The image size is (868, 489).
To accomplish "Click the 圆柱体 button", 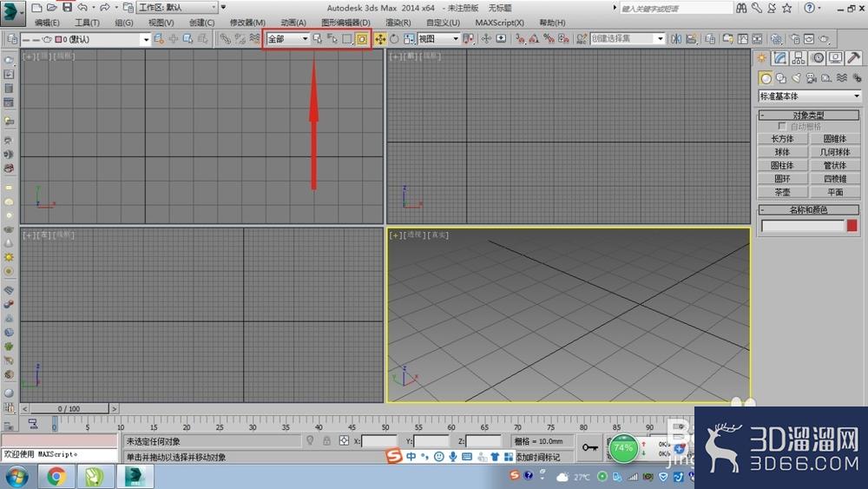I will pyautogui.click(x=782, y=165).
